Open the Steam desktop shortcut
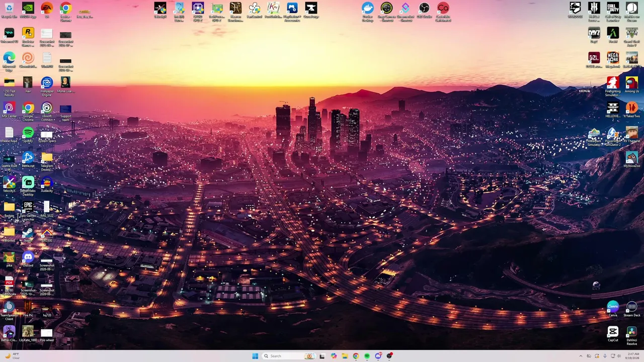This screenshot has width=644, height=362. pos(28,234)
